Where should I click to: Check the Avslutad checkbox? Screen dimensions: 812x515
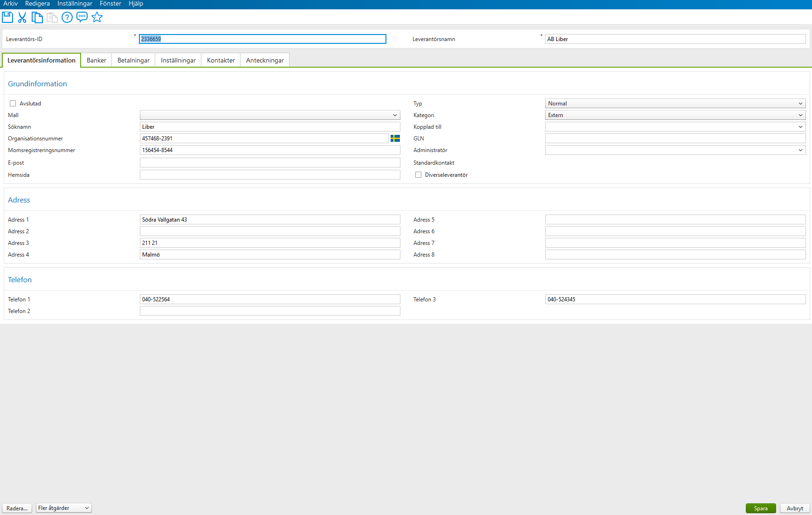12,103
